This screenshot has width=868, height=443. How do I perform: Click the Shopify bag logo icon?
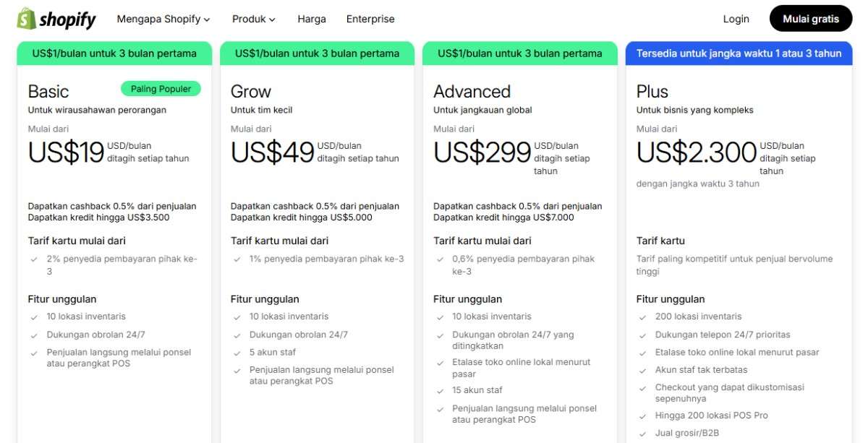click(27, 19)
